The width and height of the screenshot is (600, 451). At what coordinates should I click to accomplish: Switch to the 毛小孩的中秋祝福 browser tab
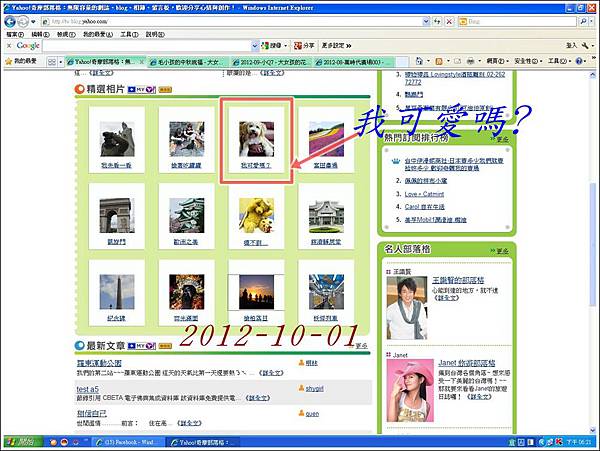coord(188,62)
